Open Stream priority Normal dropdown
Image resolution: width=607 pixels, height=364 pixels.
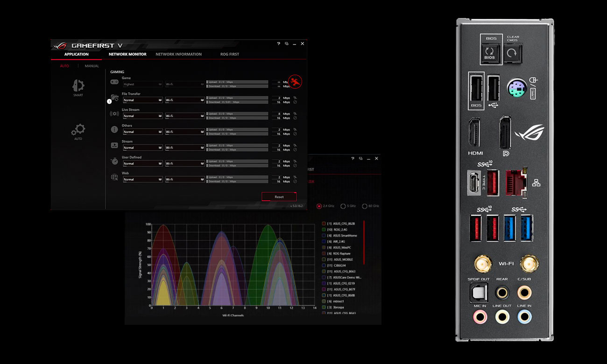coord(142,147)
